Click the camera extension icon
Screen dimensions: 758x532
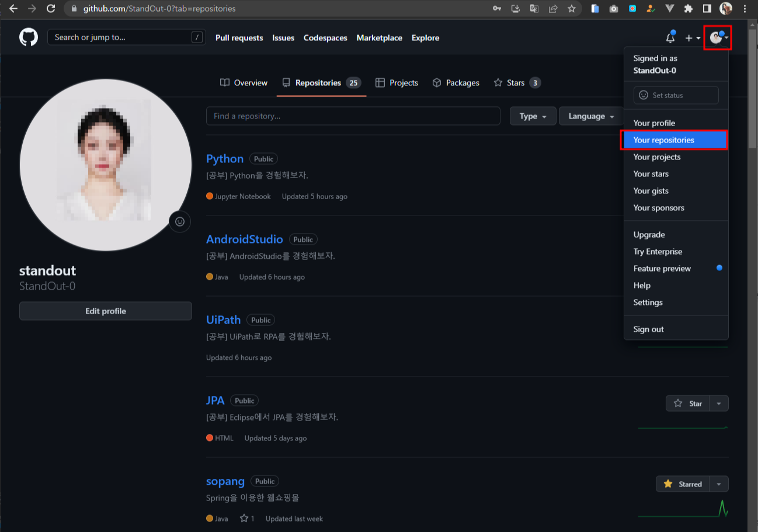point(614,9)
